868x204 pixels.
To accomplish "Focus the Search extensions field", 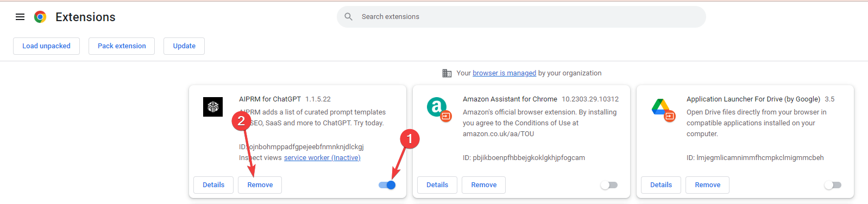I will pos(521,17).
